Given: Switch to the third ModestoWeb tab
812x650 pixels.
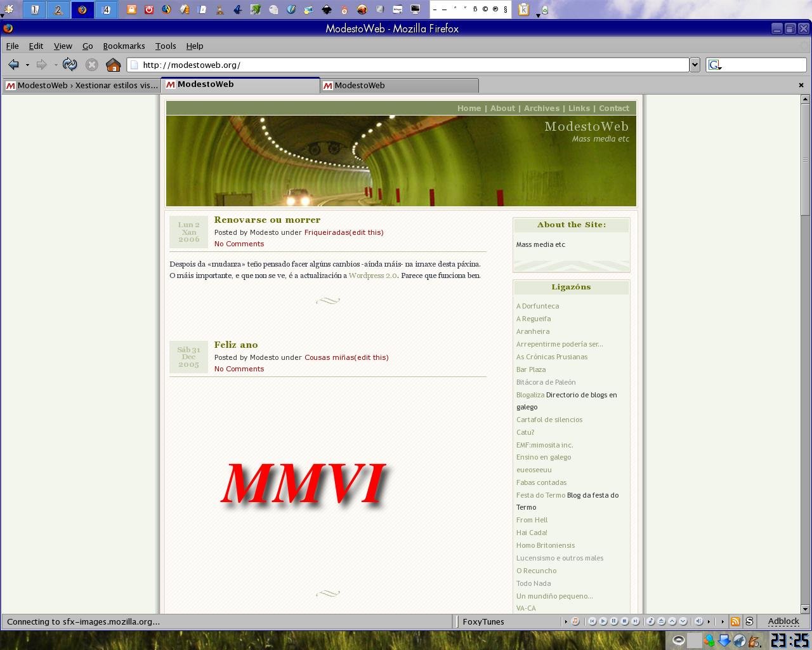Looking at the screenshot, I should coord(399,85).
